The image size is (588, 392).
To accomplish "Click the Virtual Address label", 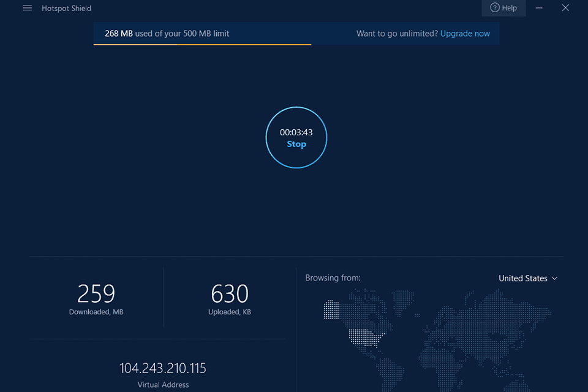I will (x=163, y=385).
